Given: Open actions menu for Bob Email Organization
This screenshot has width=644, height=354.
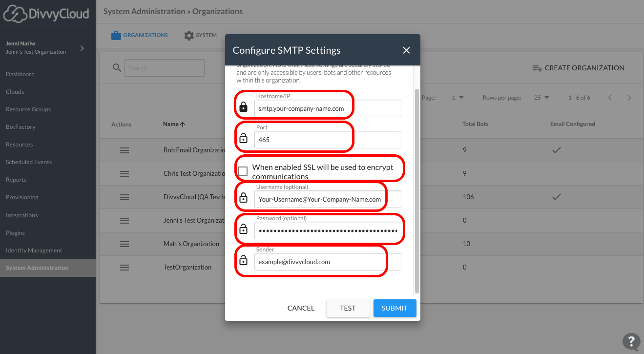Looking at the screenshot, I should tap(125, 150).
